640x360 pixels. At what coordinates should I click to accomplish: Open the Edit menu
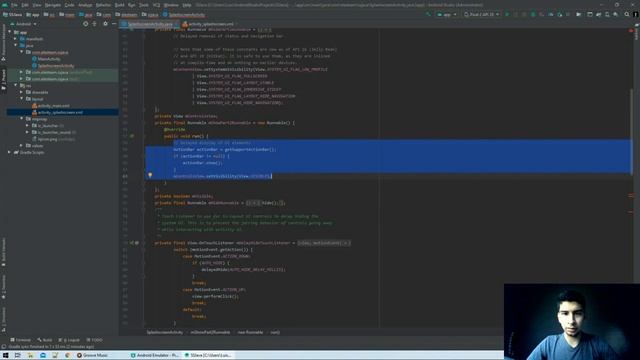click(x=25, y=5)
